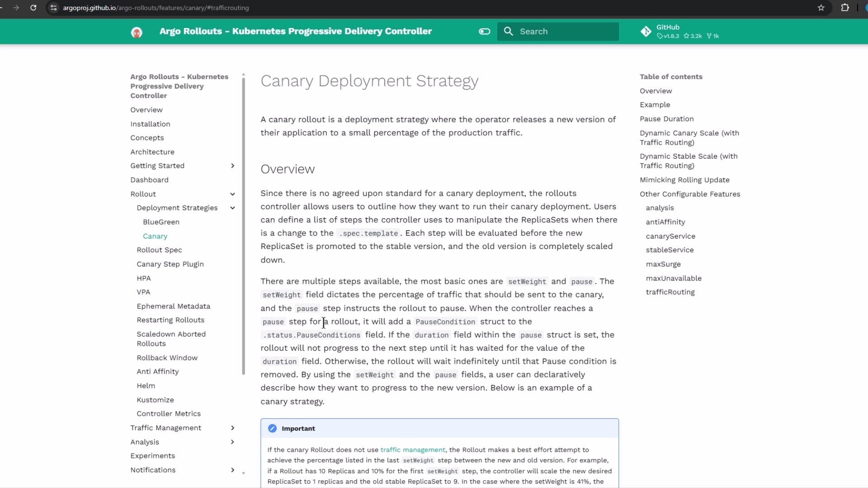Screen dimensions: 868x488
Task: Jump to analysis in table of contents
Action: [x=660, y=208]
